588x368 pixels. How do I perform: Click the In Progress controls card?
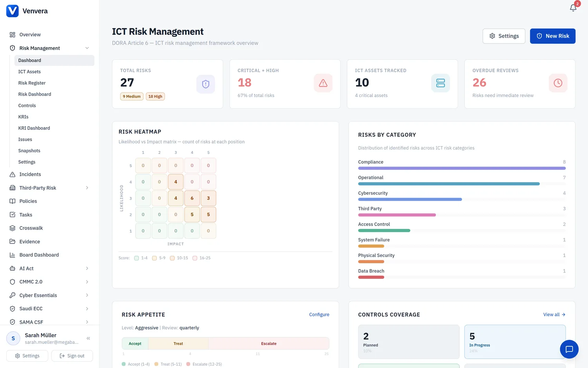click(515, 342)
